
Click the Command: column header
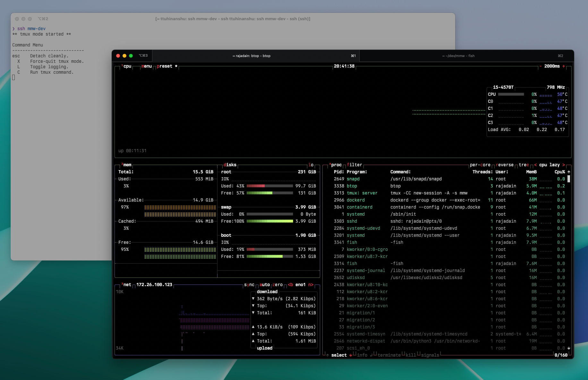click(x=401, y=172)
